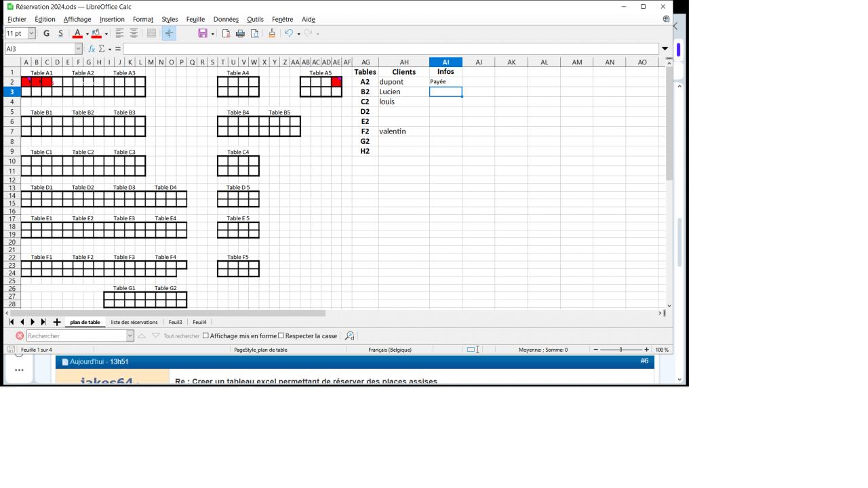Open the Feuille menu
The height and width of the screenshot is (488, 868).
(x=195, y=19)
